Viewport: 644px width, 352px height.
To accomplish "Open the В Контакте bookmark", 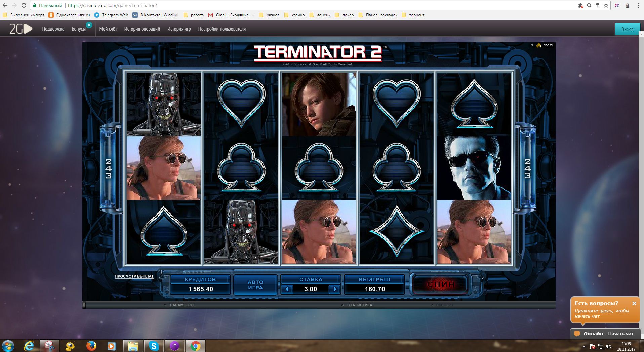I will point(155,15).
